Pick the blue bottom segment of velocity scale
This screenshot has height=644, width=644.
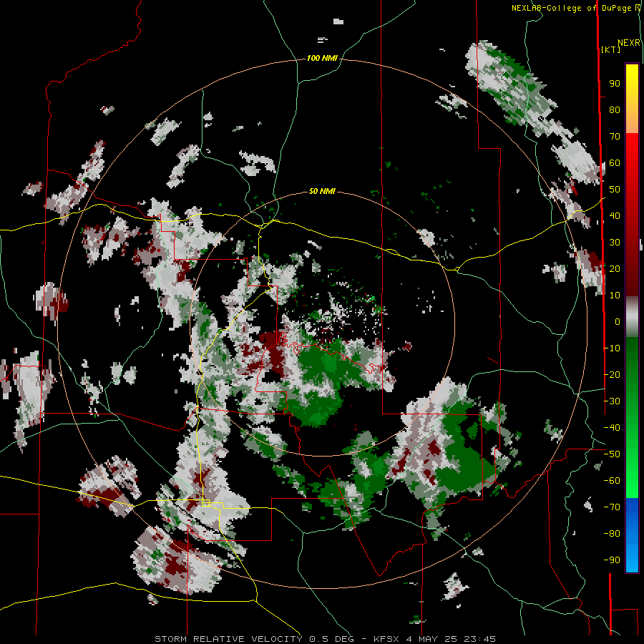coord(632,535)
